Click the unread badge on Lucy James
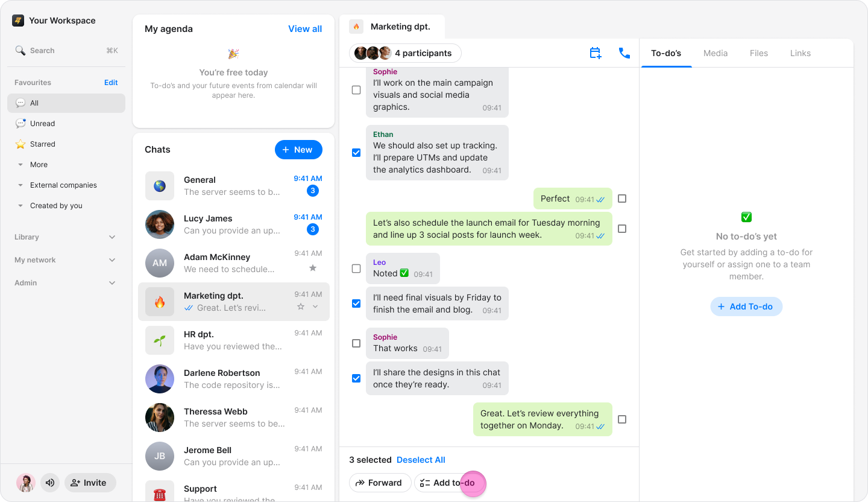Viewport: 868px width, 502px height. click(313, 229)
